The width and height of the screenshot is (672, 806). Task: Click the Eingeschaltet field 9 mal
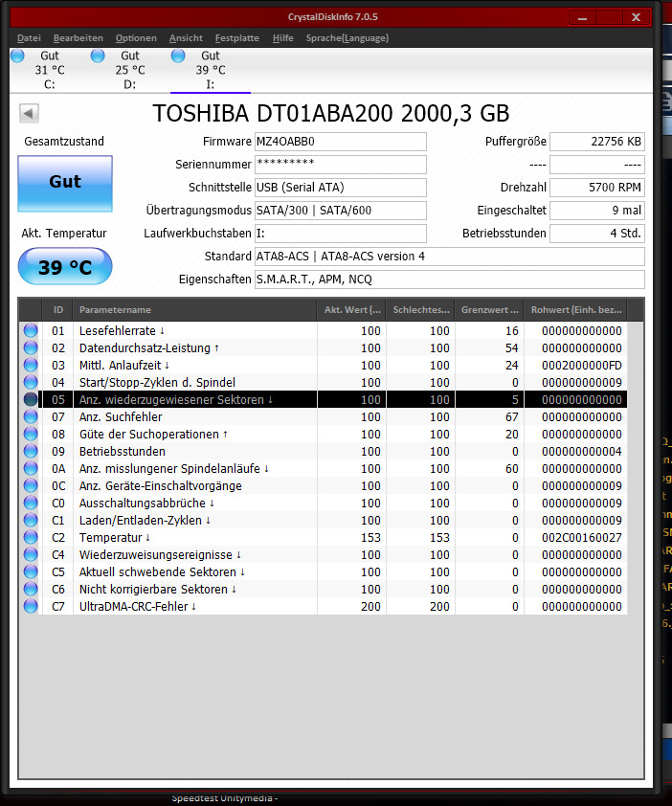click(597, 211)
